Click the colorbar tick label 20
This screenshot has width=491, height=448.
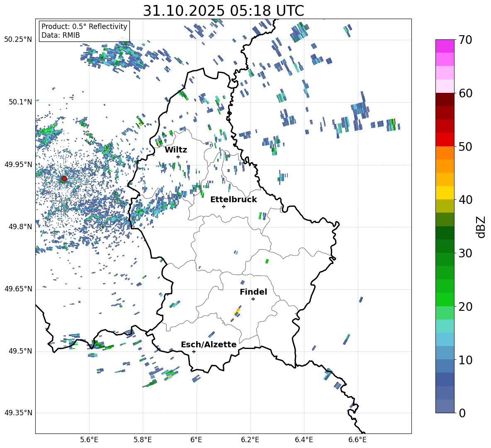[465, 307]
